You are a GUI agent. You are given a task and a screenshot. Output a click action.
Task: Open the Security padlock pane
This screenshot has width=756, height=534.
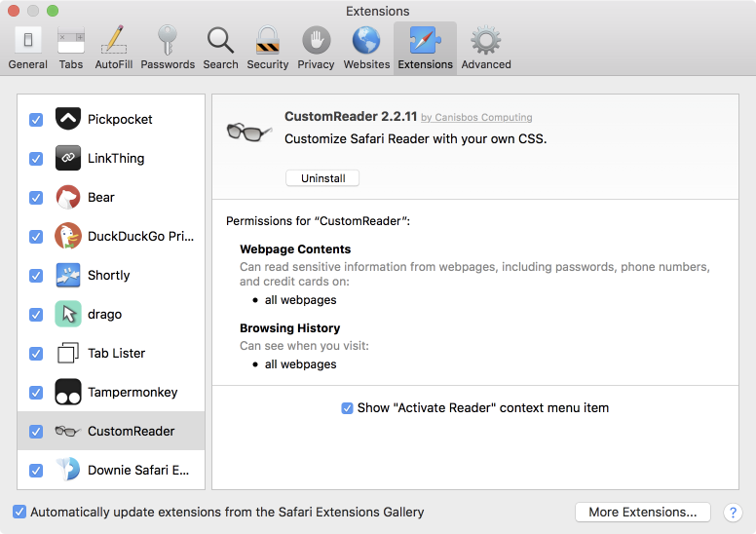[267, 48]
